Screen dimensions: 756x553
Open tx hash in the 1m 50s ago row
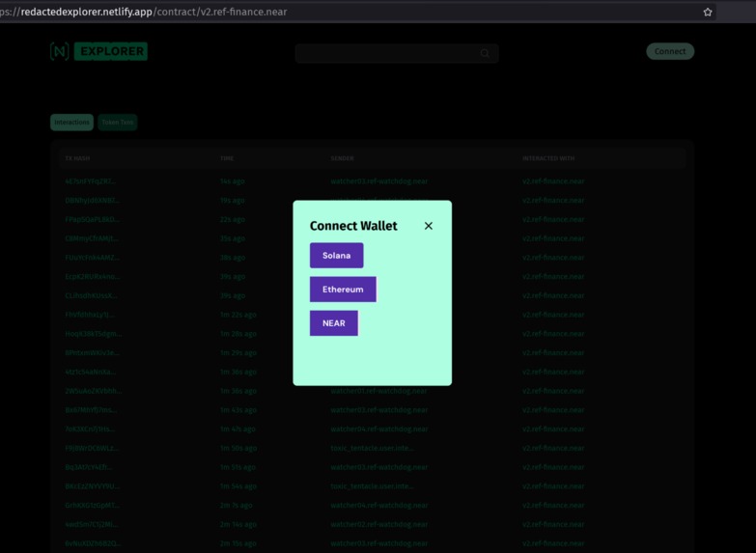92,448
